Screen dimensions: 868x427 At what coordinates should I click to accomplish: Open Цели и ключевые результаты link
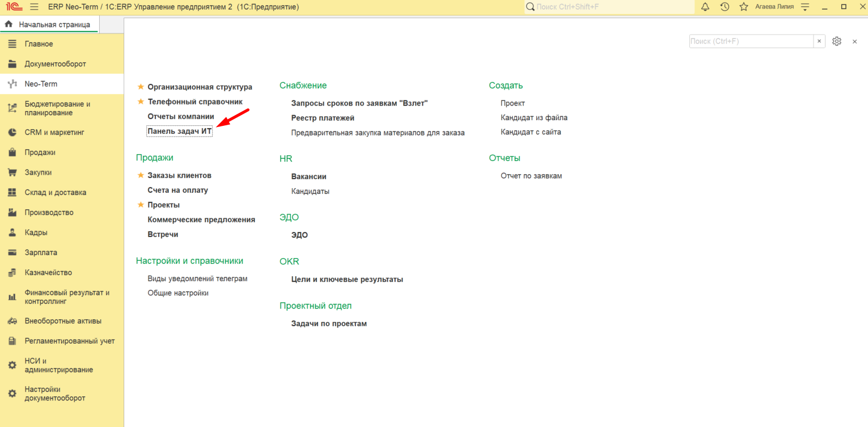click(x=347, y=279)
